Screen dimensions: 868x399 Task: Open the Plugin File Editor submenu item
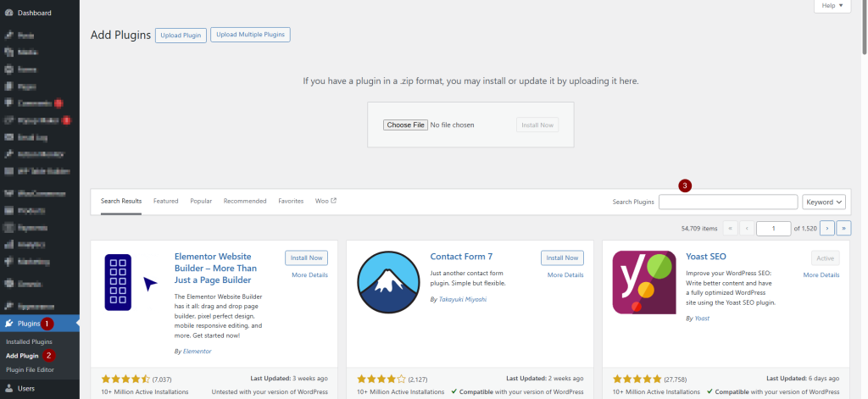coord(30,369)
